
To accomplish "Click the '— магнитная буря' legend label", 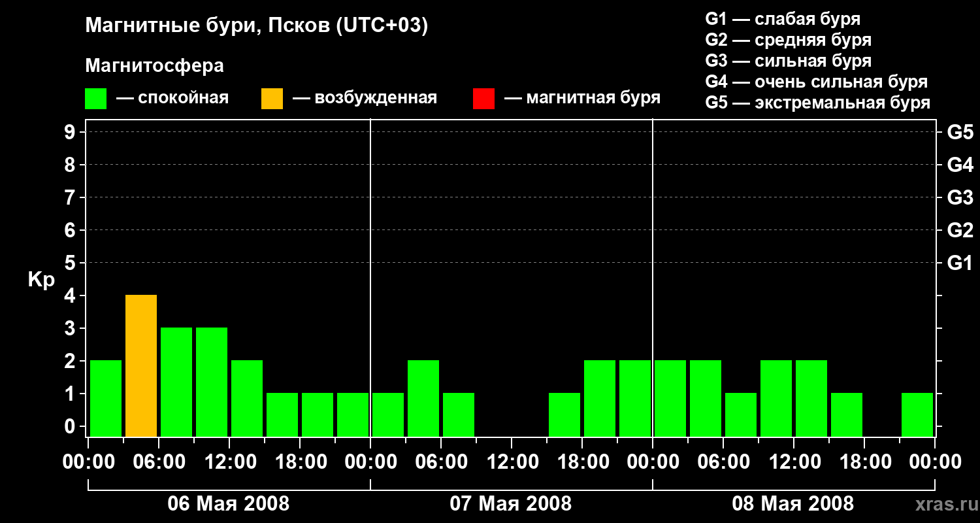I will point(582,98).
